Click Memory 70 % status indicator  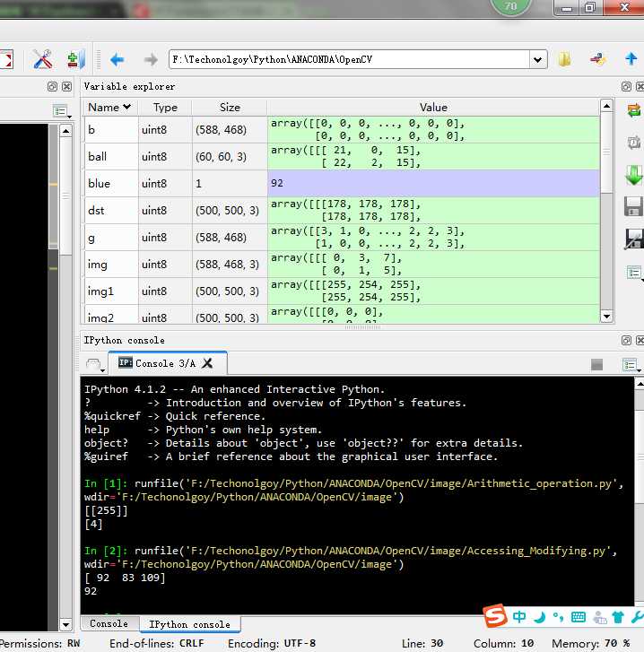(x=591, y=644)
